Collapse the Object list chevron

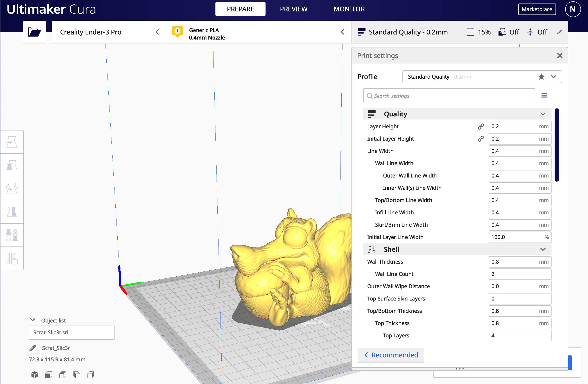[x=33, y=320]
